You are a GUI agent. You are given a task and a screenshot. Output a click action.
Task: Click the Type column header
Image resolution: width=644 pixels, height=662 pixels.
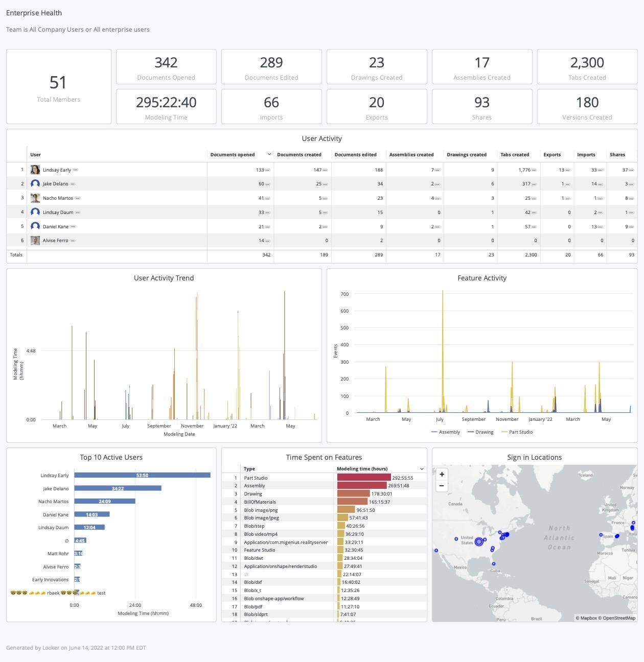249,469
